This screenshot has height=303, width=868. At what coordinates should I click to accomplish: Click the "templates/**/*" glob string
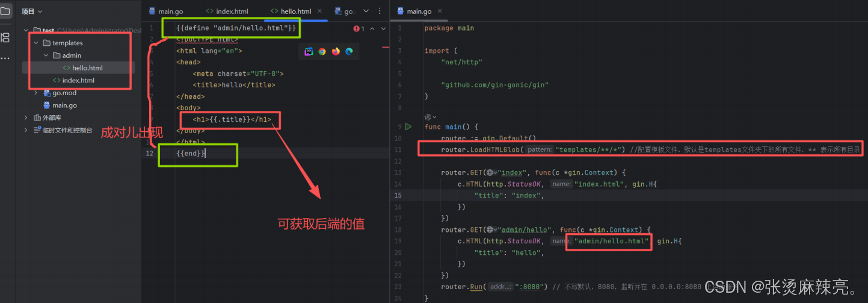pyautogui.click(x=589, y=149)
